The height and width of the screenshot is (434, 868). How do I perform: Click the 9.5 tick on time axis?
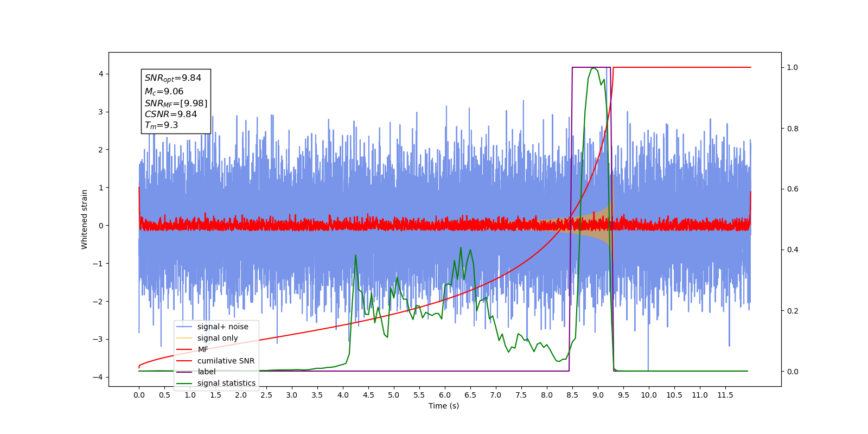(623, 395)
